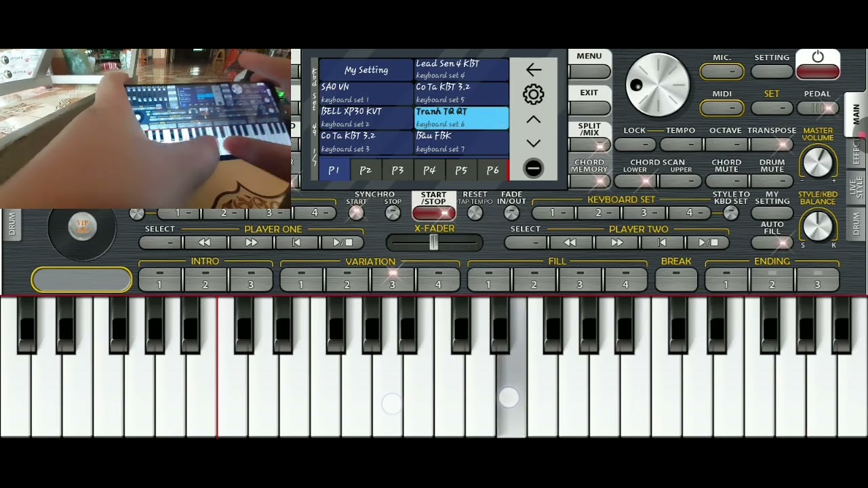Play or stop Player Two

coord(708,242)
